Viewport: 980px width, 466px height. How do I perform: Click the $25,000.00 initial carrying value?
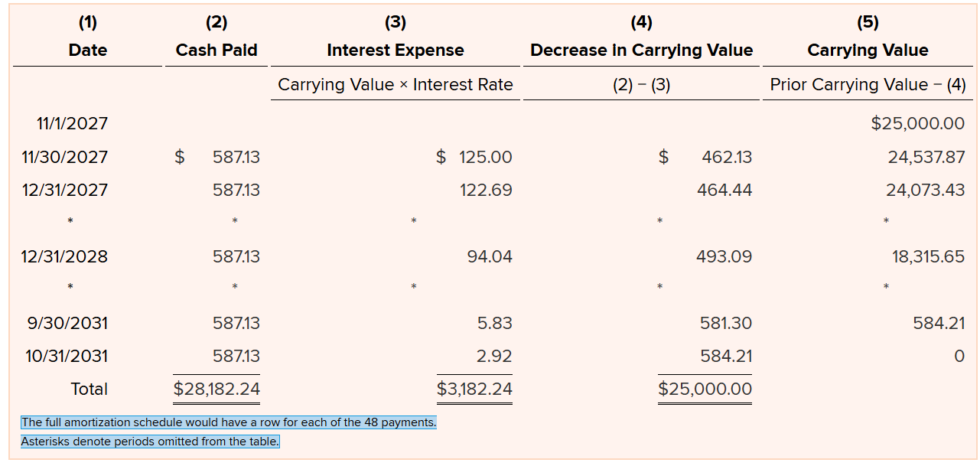point(917,123)
